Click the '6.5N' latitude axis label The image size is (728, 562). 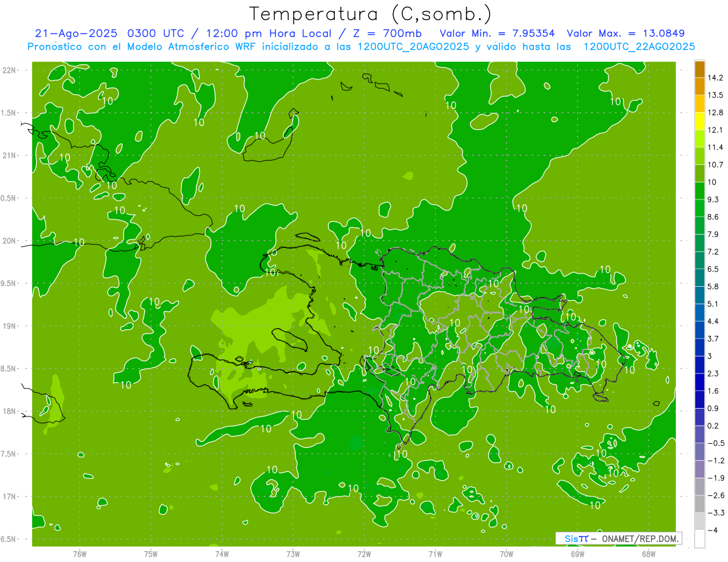[9, 540]
